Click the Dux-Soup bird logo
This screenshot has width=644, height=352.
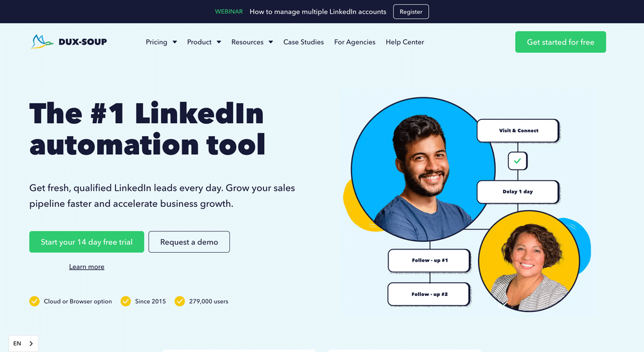[x=42, y=41]
